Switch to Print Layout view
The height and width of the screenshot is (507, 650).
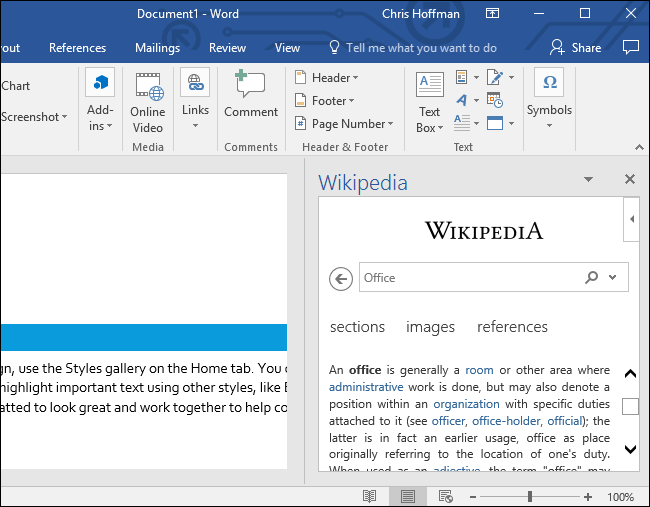(x=408, y=496)
